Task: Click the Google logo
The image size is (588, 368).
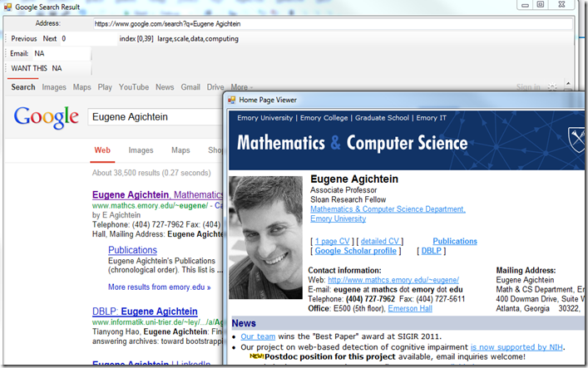Action: (x=46, y=117)
